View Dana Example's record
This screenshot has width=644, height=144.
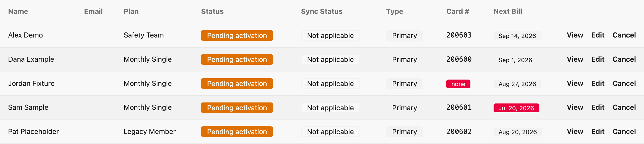(575, 59)
